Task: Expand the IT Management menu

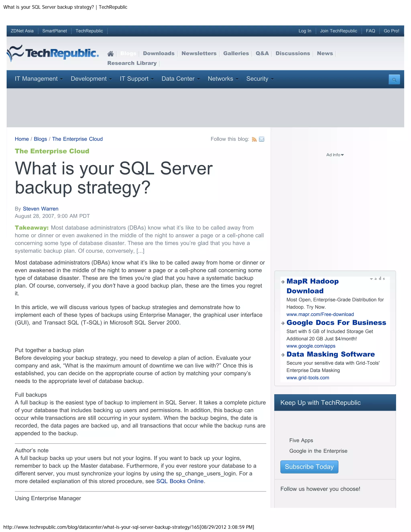Action: tap(39, 79)
